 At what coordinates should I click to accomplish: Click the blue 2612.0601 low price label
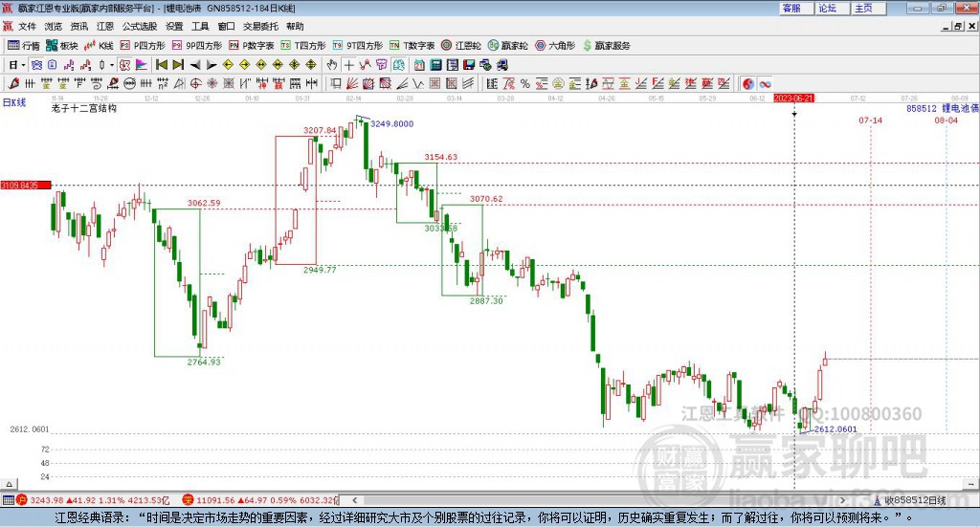[x=835, y=429]
